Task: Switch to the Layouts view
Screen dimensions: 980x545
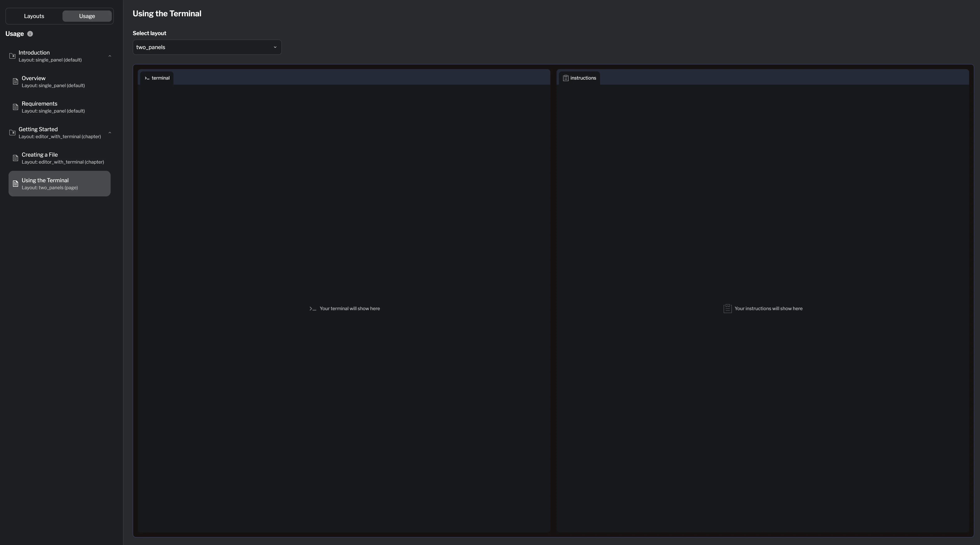Action: point(34,16)
